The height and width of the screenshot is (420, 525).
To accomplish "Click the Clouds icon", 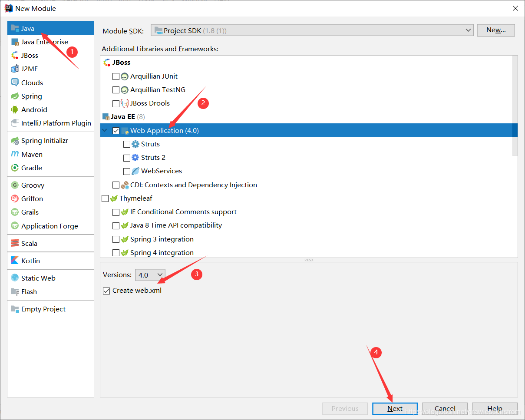I will point(15,83).
